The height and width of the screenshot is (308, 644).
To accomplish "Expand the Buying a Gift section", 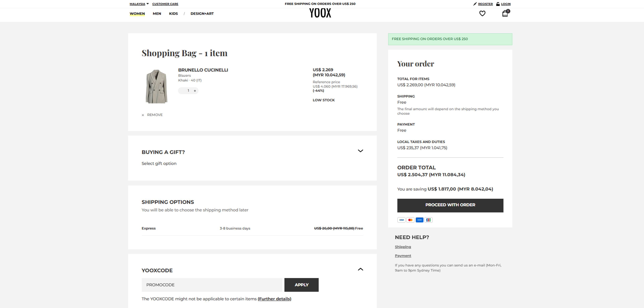I will click(x=360, y=151).
